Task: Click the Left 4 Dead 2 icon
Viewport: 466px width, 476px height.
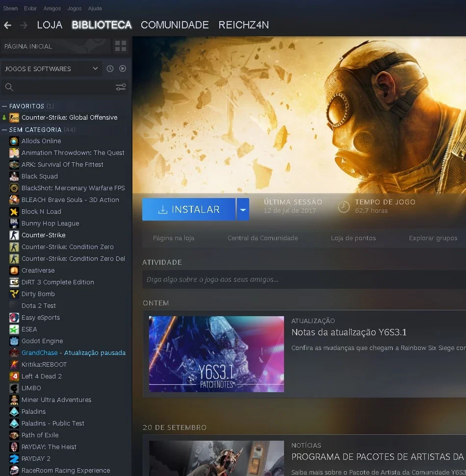Action: (x=14, y=376)
